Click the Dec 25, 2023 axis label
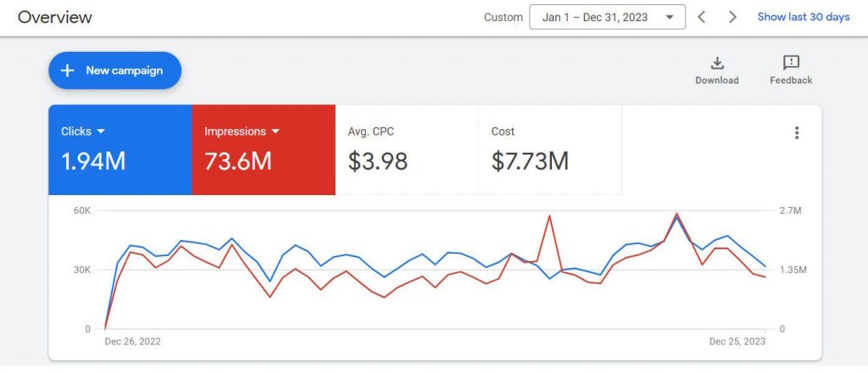 click(x=737, y=342)
